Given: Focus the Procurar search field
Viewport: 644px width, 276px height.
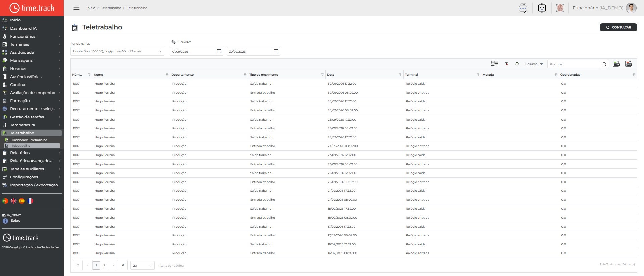Looking at the screenshot, I should 574,64.
